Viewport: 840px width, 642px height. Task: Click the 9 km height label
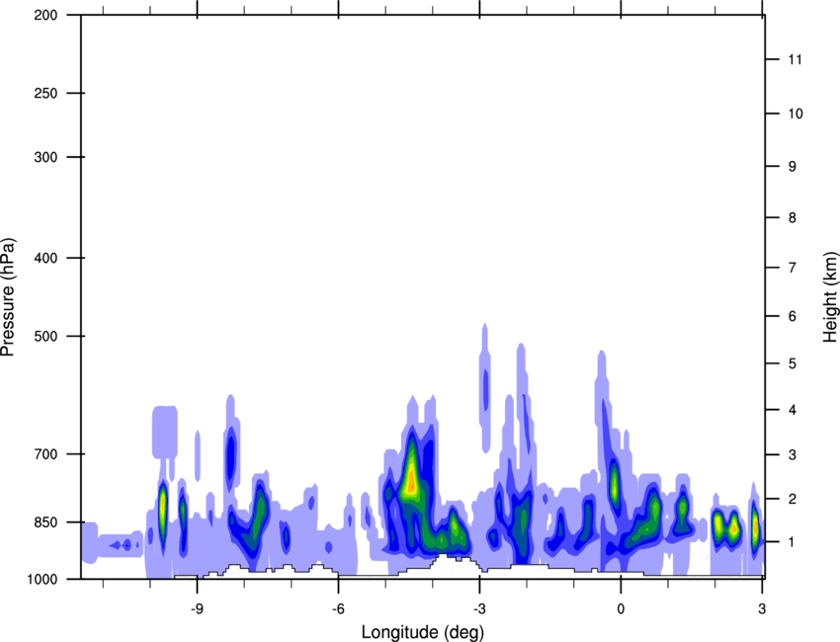(793, 167)
